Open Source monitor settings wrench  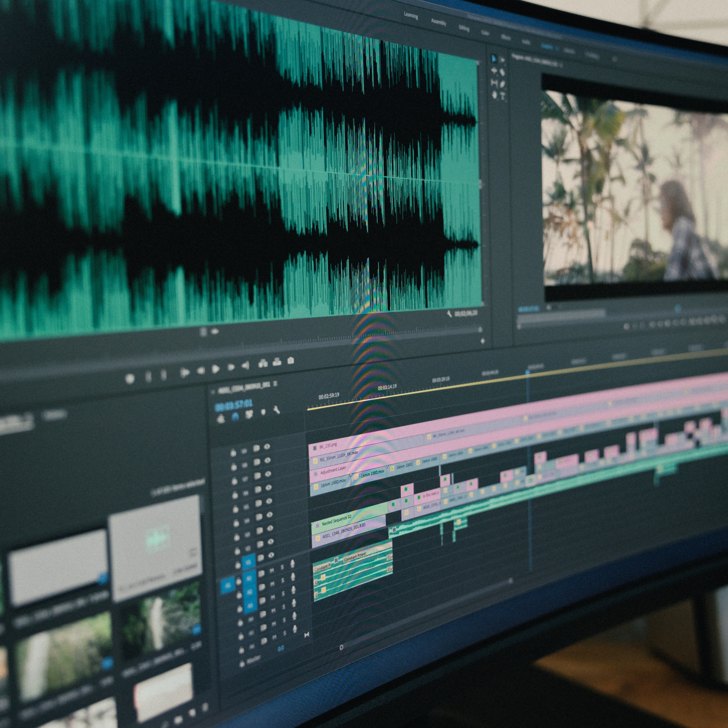point(449,314)
